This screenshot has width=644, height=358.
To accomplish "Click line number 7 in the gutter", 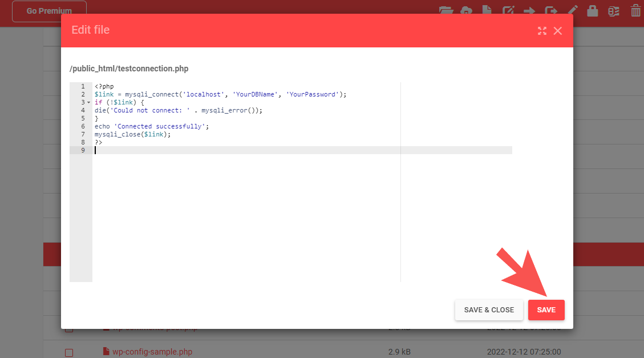I will (x=83, y=134).
